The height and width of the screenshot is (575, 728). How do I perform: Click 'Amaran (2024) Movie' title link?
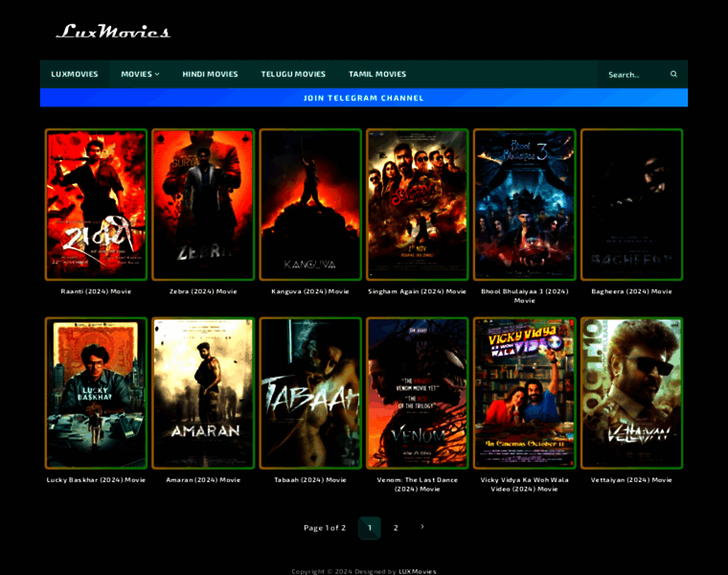[203, 480]
